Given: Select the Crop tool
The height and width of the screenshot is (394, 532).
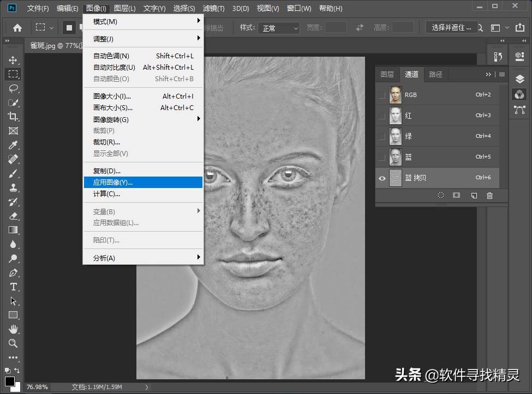Looking at the screenshot, I should click(x=13, y=117).
